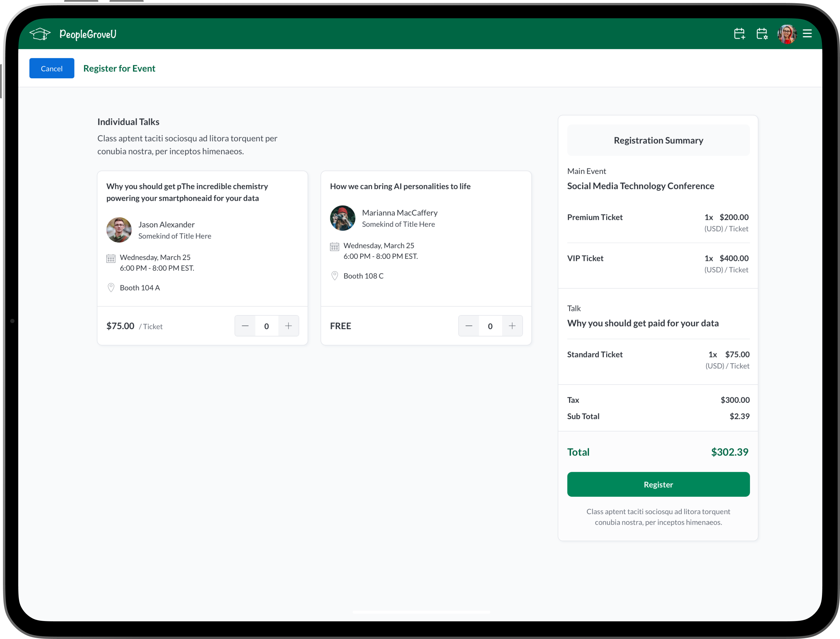Viewport: 840px width, 639px height.
Task: Click the location pin beside Booth 104 A
Action: click(111, 287)
